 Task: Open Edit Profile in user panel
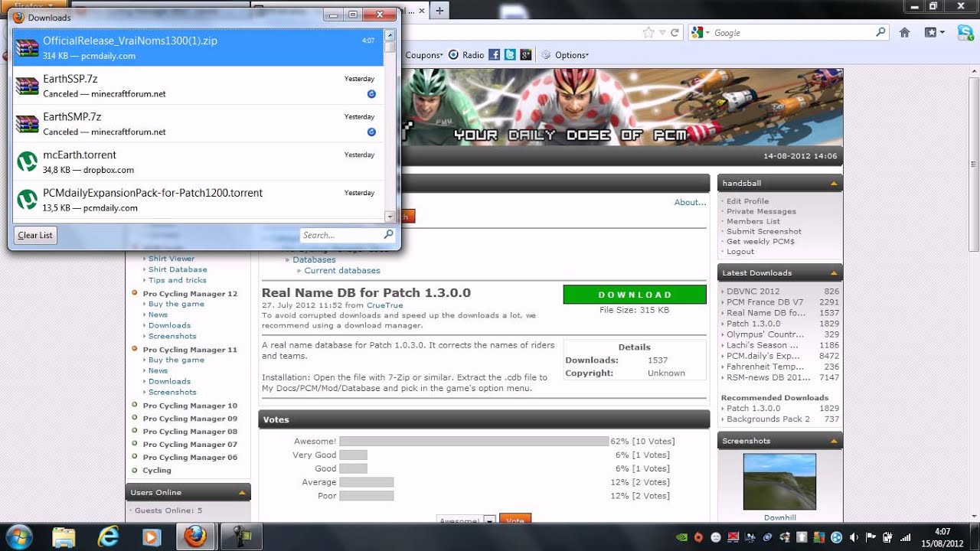pyautogui.click(x=747, y=201)
